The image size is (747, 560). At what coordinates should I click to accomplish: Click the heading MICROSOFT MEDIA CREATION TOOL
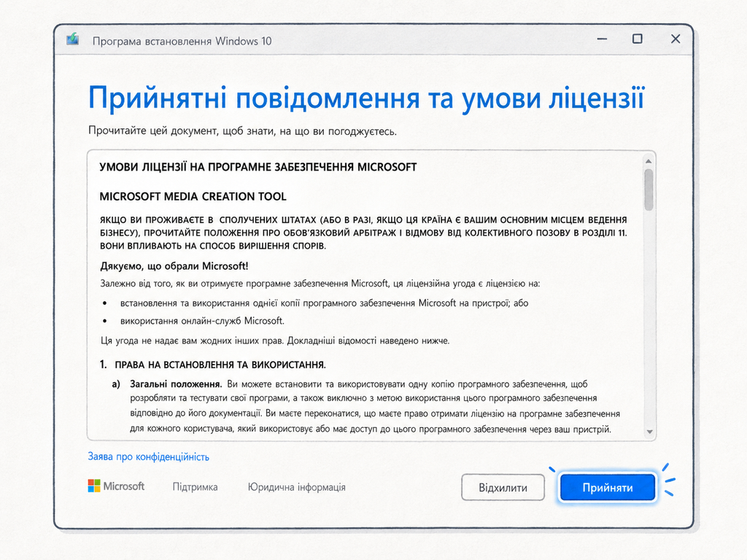coord(193,196)
